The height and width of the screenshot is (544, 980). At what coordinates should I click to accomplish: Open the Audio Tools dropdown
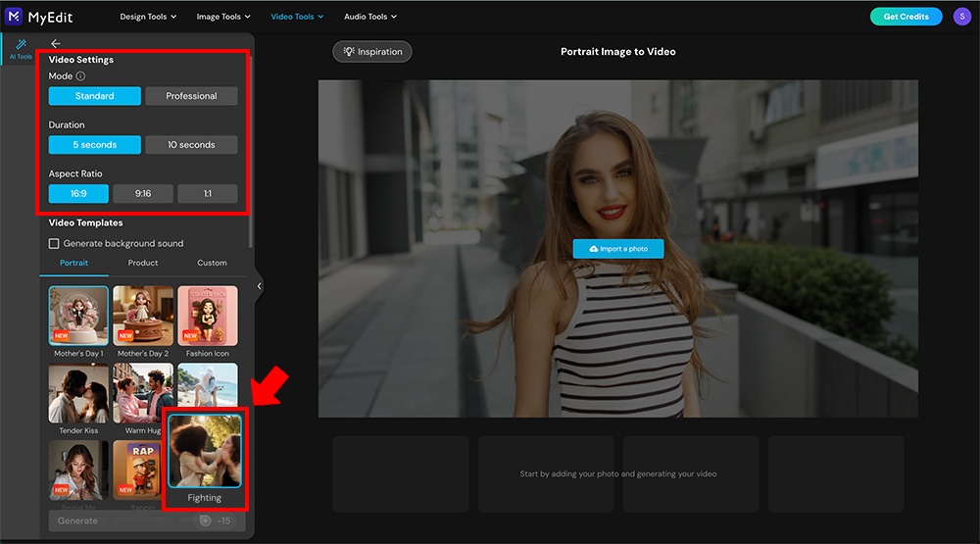370,17
